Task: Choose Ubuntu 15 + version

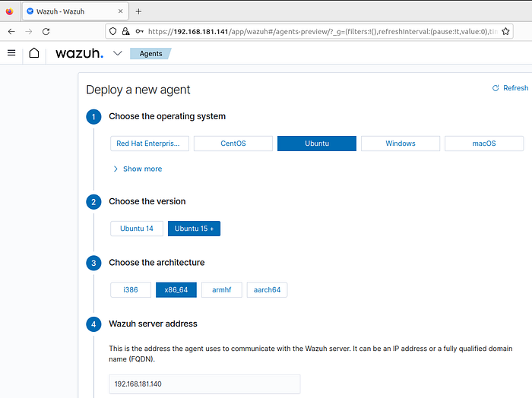Action: pos(194,229)
